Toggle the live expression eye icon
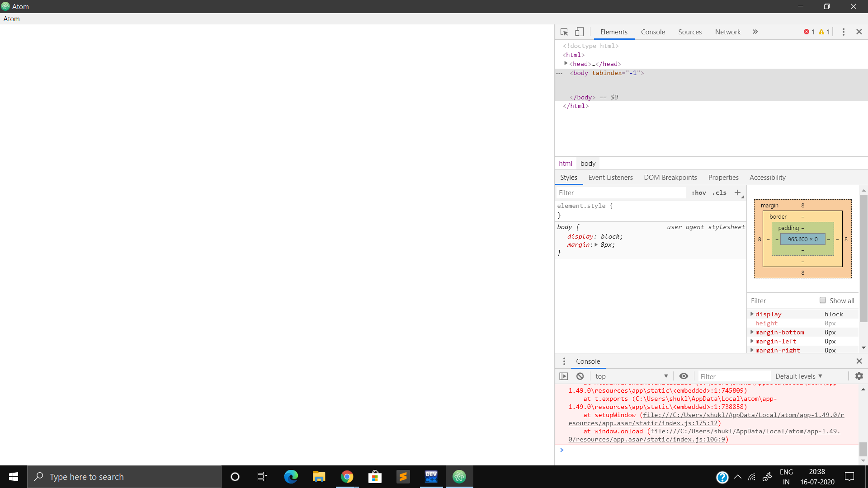868x488 pixels. tap(684, 376)
